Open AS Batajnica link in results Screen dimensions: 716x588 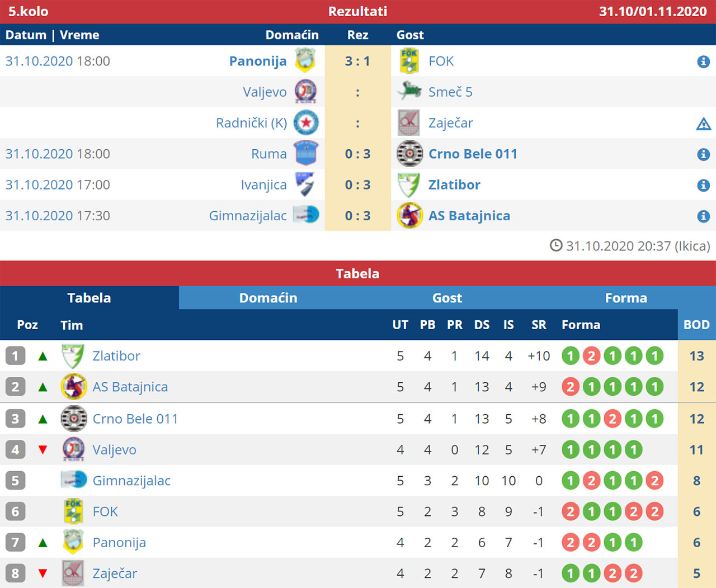point(469,216)
